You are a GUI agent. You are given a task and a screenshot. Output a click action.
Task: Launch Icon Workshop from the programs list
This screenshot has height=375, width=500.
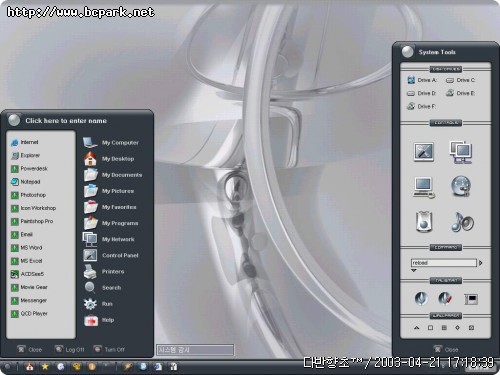pos(33,208)
